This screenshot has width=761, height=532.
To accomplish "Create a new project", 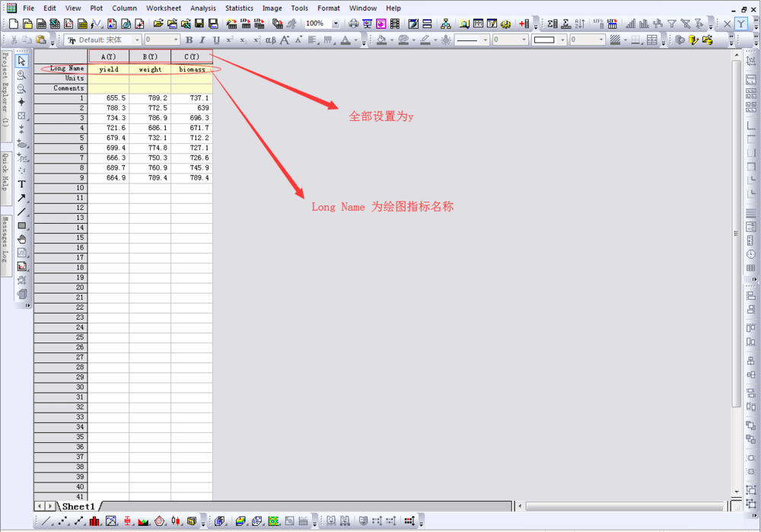I will coord(14,24).
